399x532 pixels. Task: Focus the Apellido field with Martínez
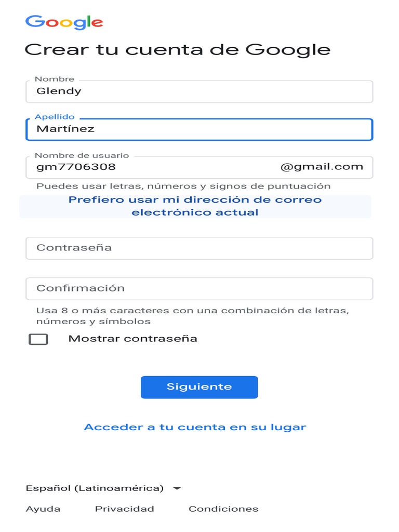click(199, 129)
